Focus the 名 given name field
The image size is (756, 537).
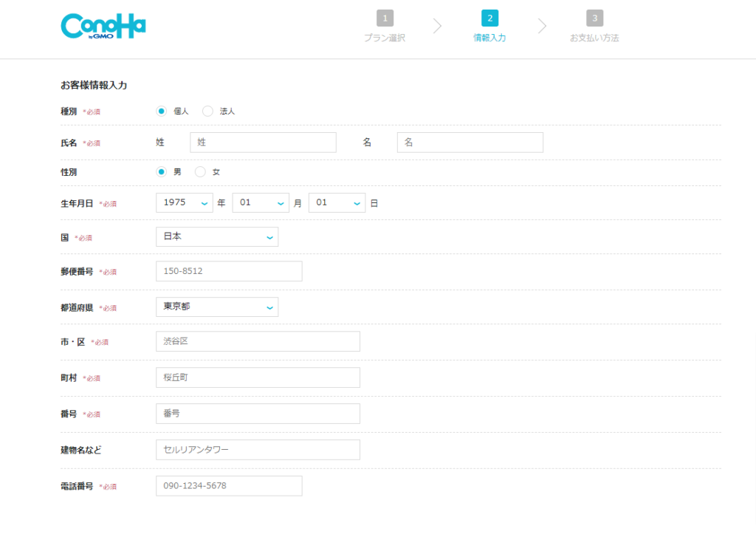[x=470, y=143]
